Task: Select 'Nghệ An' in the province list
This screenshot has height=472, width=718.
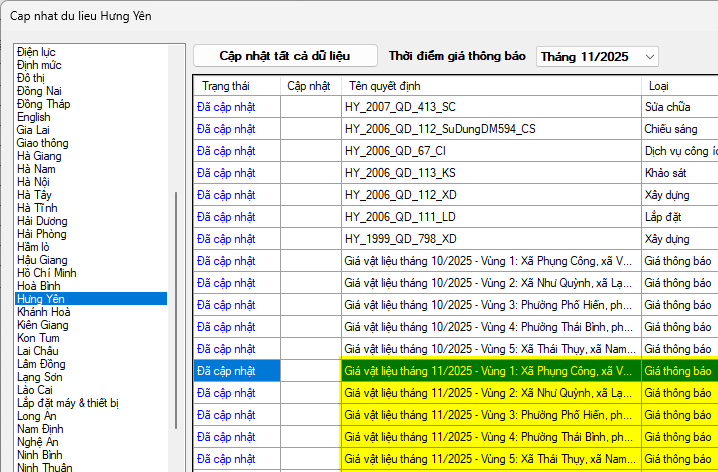Action: 39,441
